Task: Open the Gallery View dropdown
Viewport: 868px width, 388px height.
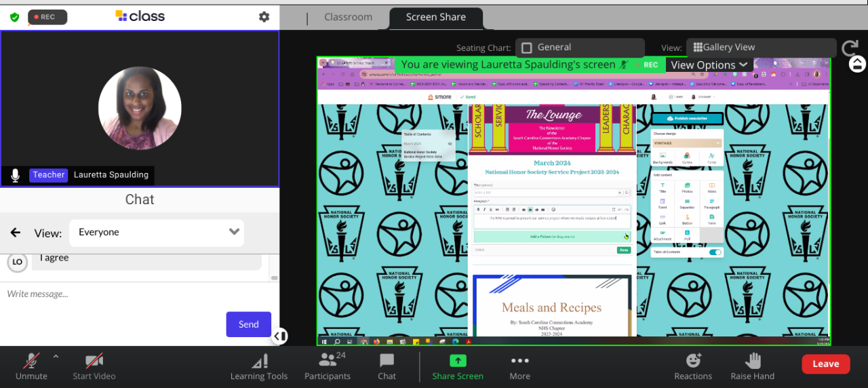Action: (x=762, y=47)
